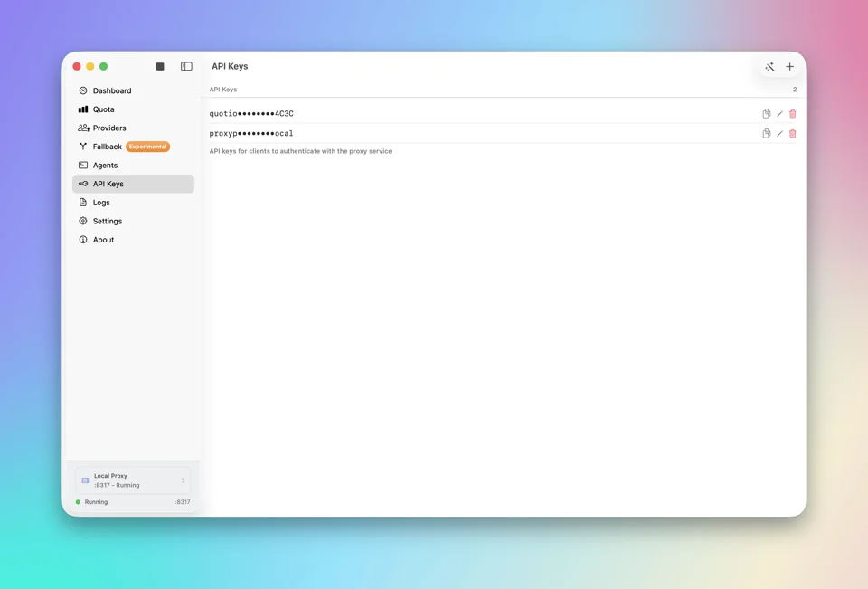Click the Providers people icon
Image resolution: width=868 pixels, height=589 pixels.
[x=83, y=128]
